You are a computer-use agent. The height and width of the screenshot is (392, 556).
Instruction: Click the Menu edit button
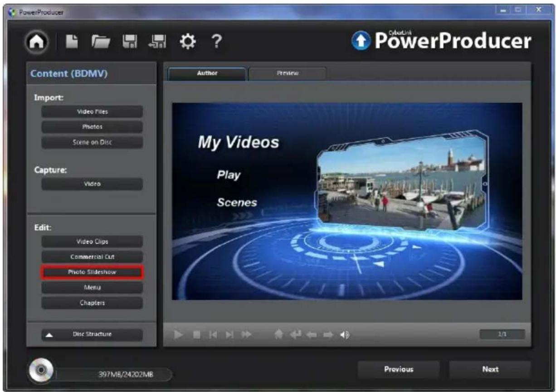(x=92, y=288)
